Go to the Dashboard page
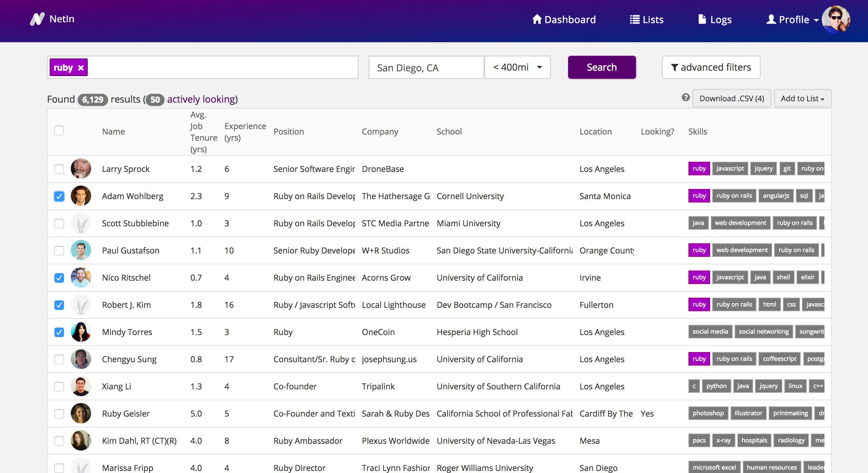 tap(564, 20)
